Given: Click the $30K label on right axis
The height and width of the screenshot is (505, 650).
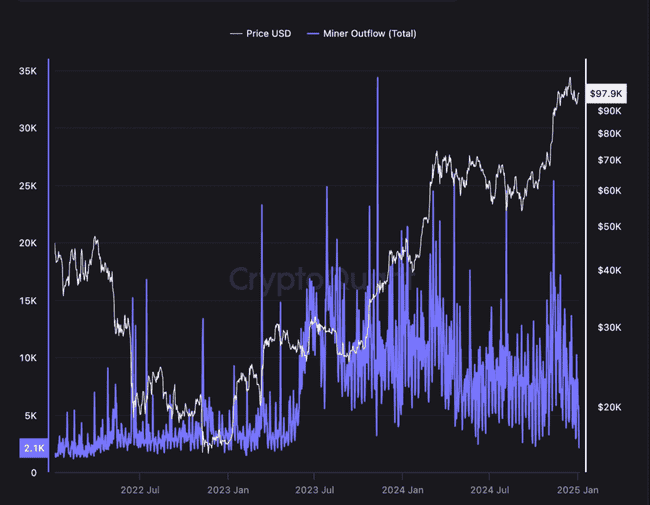Looking at the screenshot, I should click(x=609, y=328).
